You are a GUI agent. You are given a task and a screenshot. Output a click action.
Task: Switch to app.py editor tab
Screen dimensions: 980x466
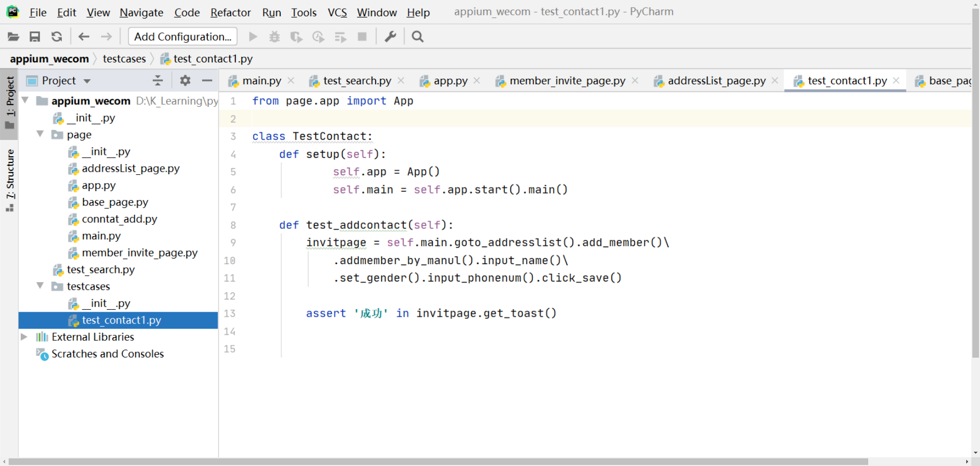(450, 81)
